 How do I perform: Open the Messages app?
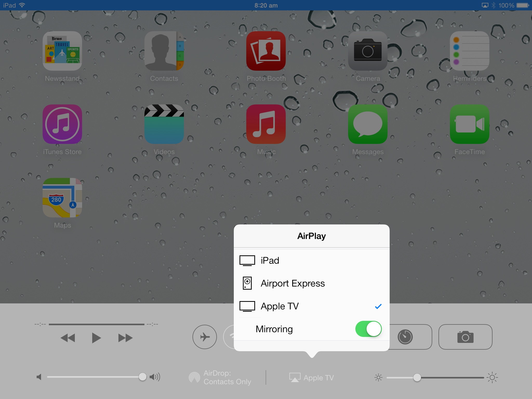coord(368,124)
